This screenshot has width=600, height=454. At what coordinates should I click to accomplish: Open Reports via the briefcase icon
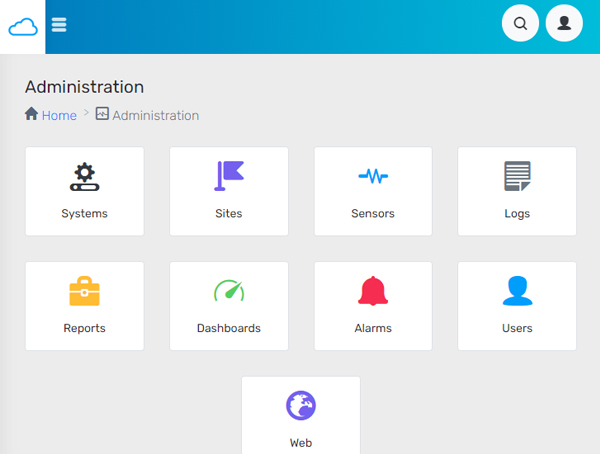85,291
